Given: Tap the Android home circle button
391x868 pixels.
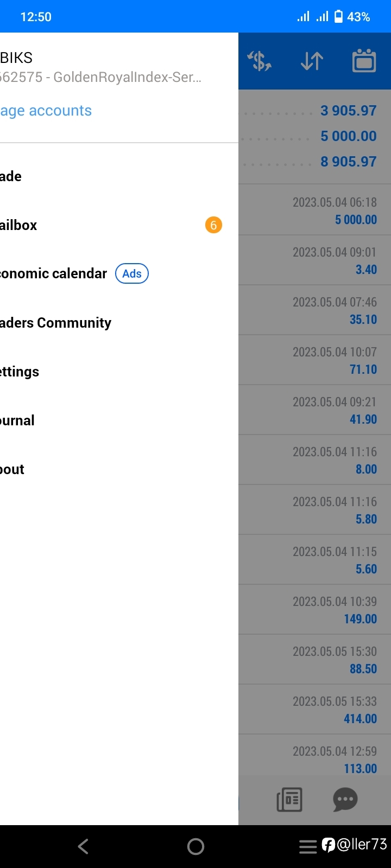Looking at the screenshot, I should pos(195,846).
